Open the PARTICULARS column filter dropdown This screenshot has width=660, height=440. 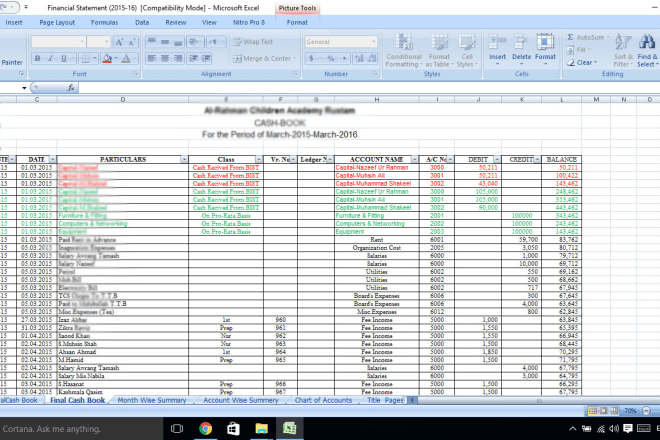182,159
